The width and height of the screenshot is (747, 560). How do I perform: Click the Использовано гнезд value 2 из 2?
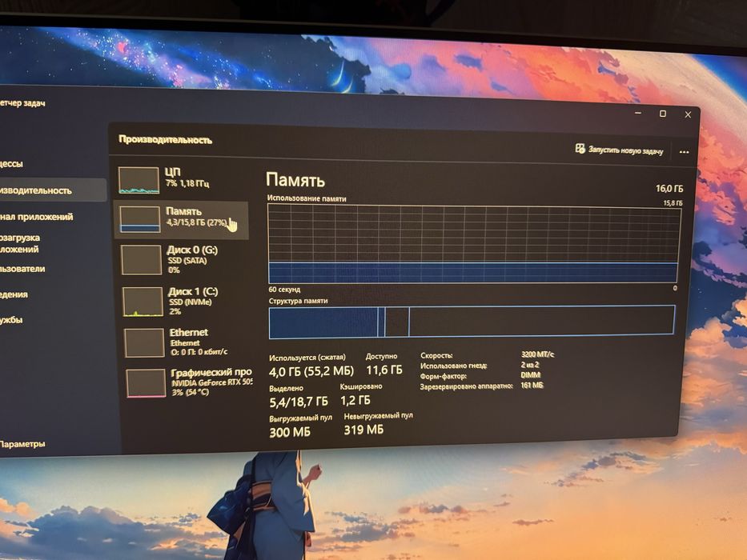click(x=530, y=365)
